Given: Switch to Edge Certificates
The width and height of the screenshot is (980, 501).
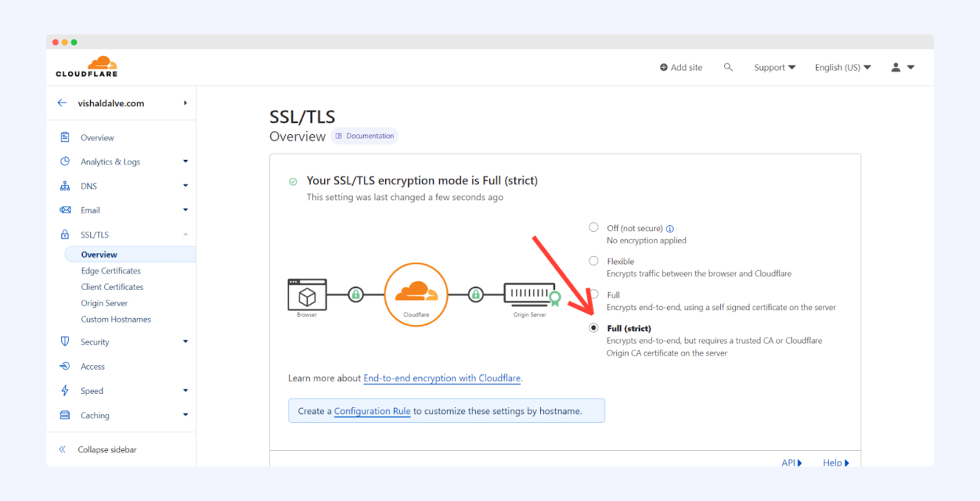Looking at the screenshot, I should click(111, 270).
